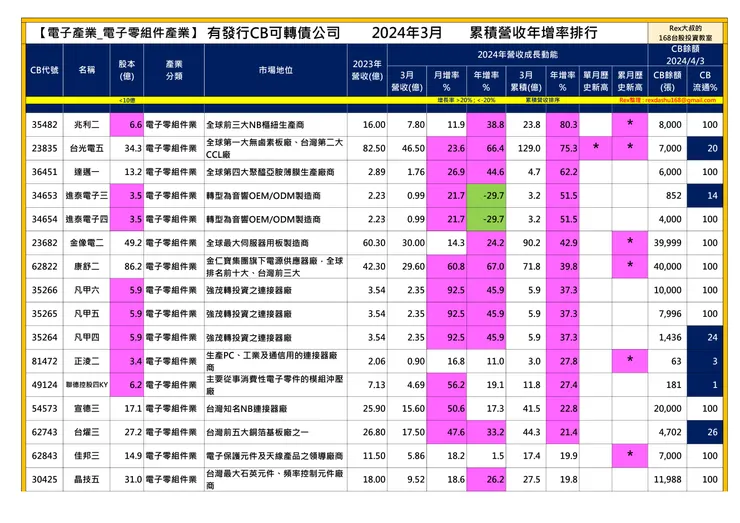Select CB code cell 23682

[44, 243]
